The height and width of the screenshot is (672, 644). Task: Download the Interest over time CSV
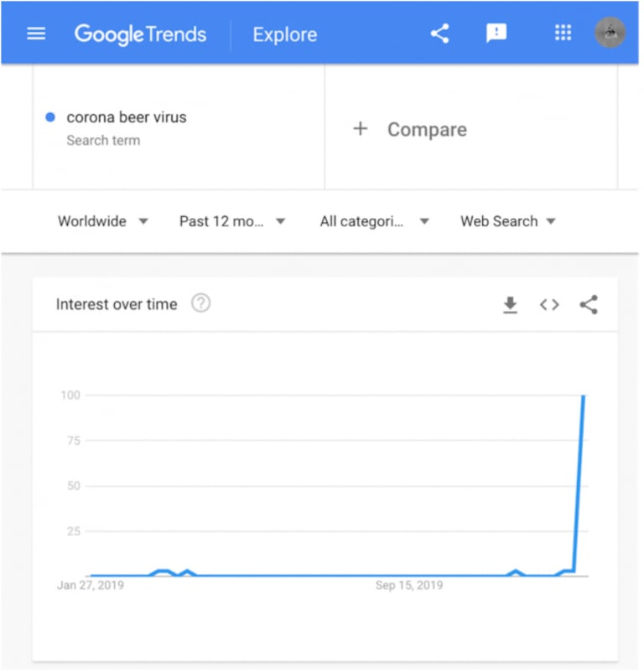(510, 305)
